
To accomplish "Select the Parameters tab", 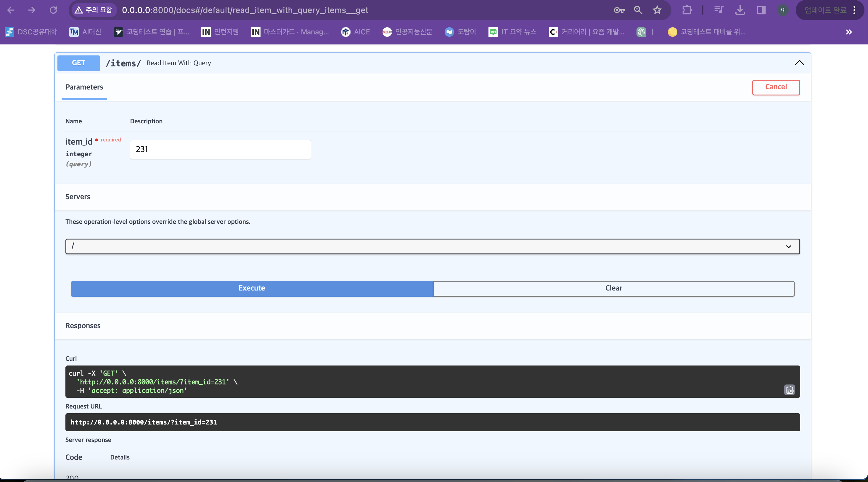I will (84, 87).
